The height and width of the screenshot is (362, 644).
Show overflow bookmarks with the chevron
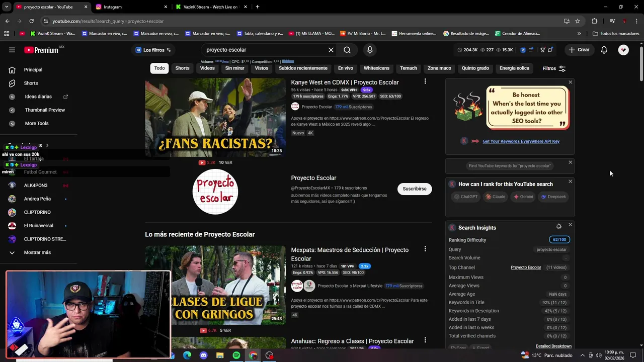[579, 34]
